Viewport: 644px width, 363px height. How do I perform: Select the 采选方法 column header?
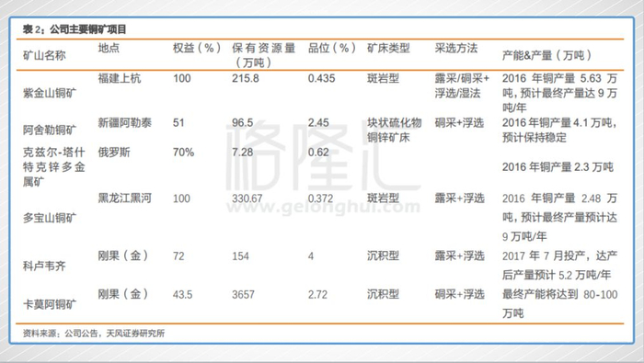(x=456, y=48)
